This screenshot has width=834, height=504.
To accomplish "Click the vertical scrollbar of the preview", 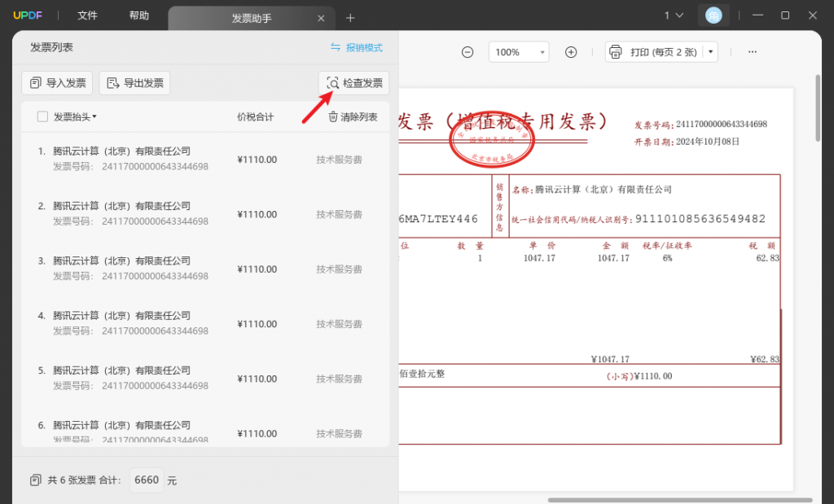I will [x=818, y=108].
